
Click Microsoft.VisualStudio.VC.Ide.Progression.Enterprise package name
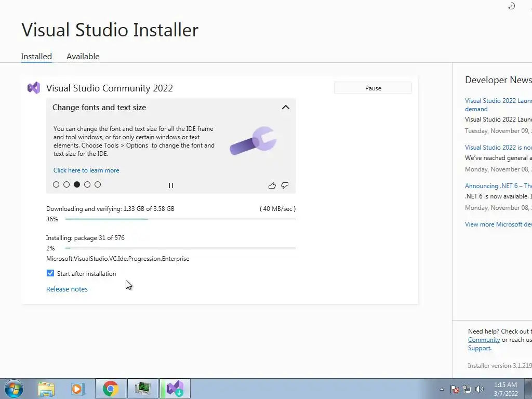point(118,259)
